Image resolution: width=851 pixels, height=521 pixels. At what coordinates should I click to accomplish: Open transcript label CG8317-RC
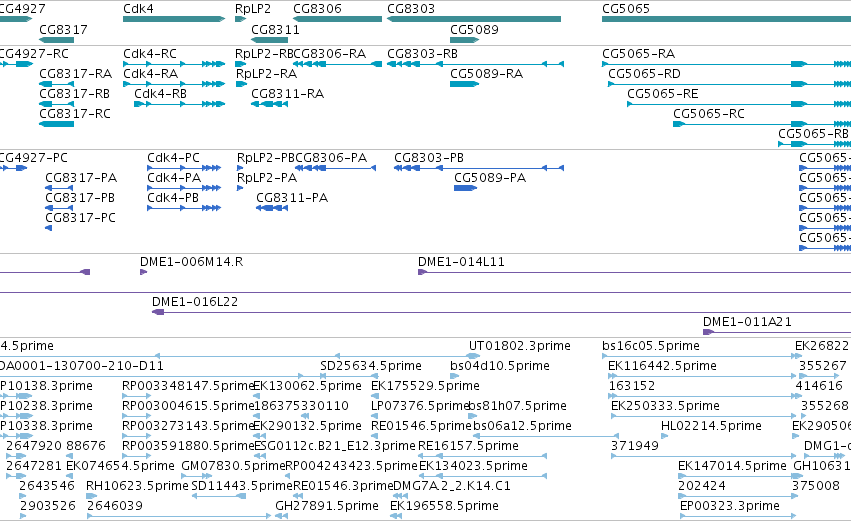(75, 114)
